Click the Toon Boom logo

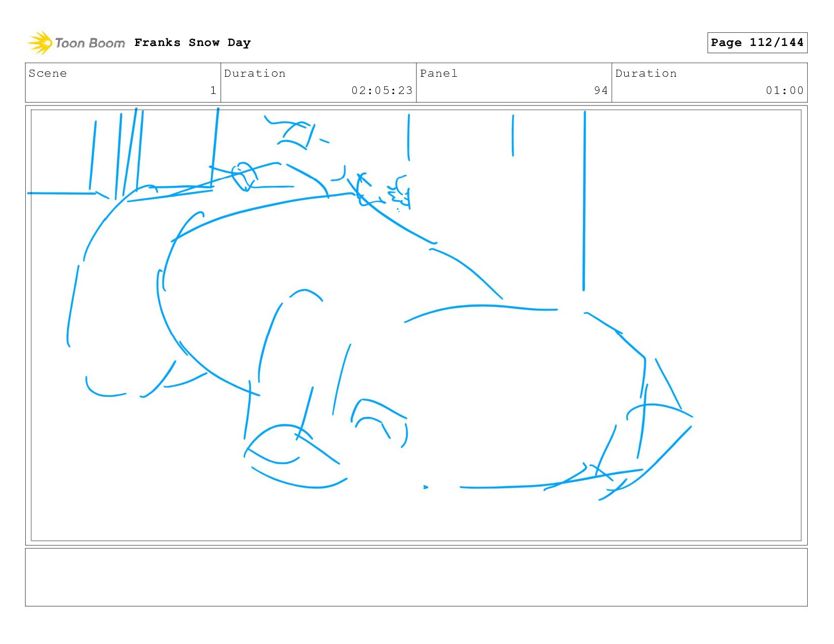[x=76, y=43]
